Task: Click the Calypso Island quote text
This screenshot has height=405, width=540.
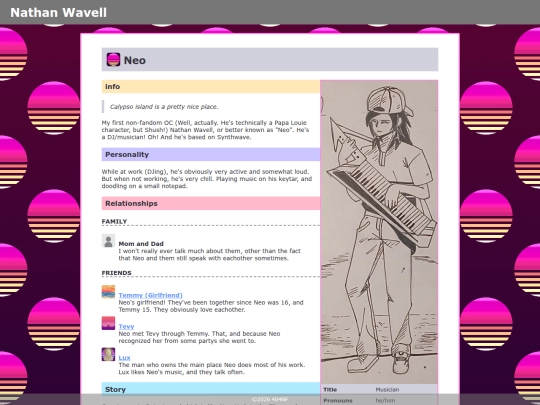Action: pos(164,107)
